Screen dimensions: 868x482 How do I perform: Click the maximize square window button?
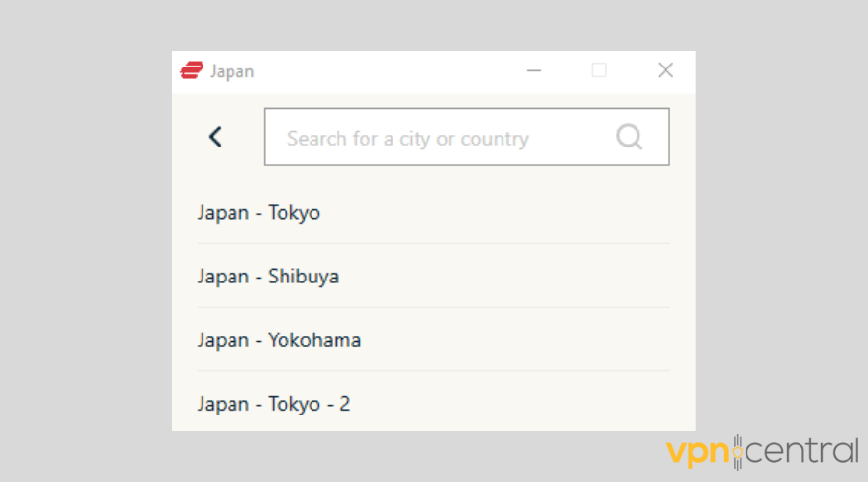point(599,70)
